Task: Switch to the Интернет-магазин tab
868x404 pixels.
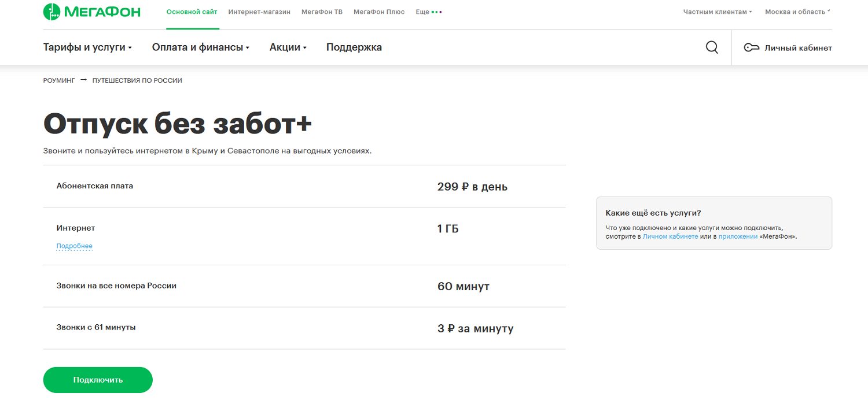Action: click(259, 11)
